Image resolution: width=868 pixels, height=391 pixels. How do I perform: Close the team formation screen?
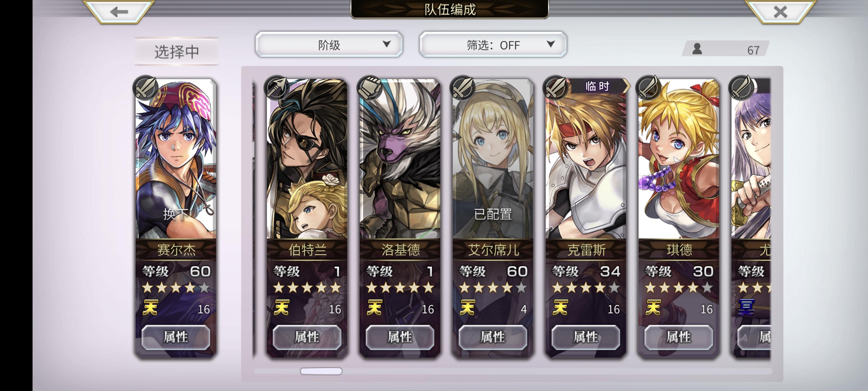(780, 12)
